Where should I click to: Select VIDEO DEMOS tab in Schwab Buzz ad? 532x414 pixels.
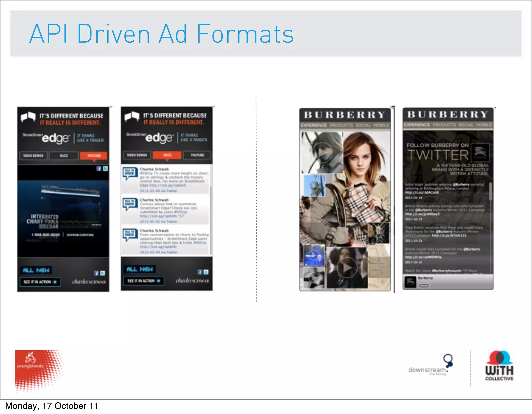coord(137,155)
